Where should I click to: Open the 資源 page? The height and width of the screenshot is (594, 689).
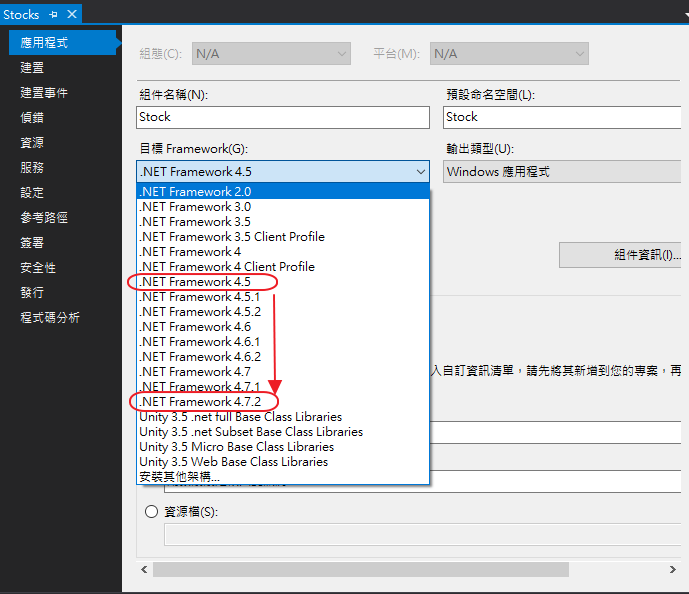coord(32,143)
